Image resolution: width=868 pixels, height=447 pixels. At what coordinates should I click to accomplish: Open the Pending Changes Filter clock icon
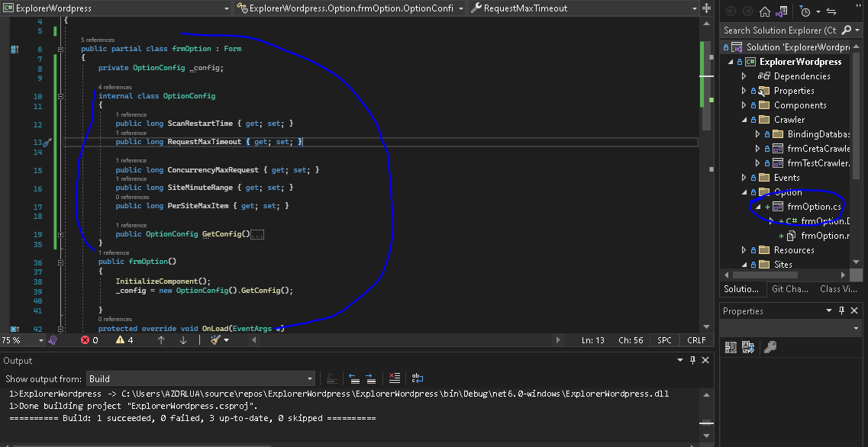805,11
